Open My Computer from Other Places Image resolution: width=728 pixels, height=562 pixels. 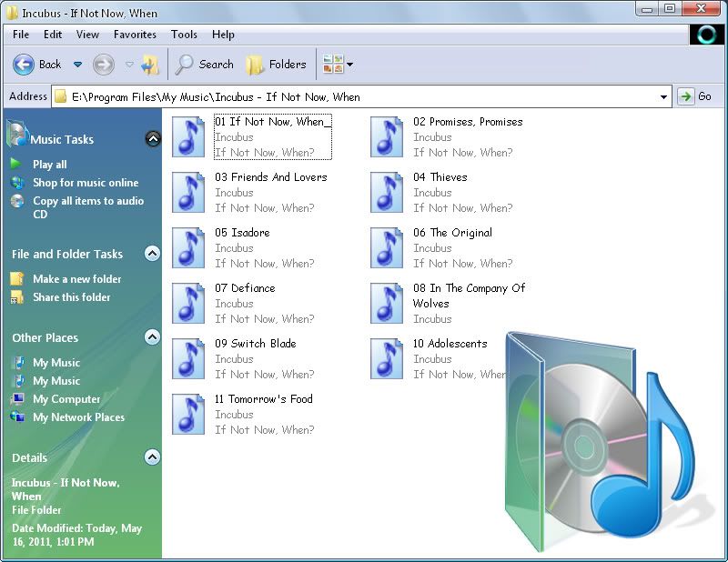(x=66, y=399)
